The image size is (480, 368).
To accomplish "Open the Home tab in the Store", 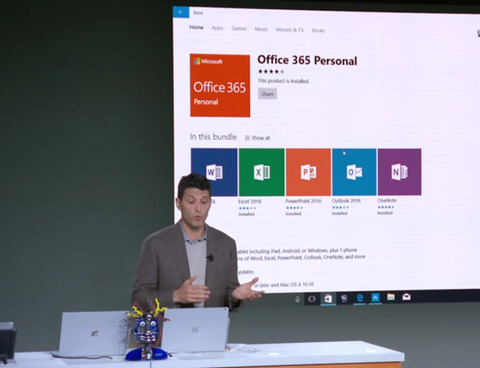I will (196, 27).
